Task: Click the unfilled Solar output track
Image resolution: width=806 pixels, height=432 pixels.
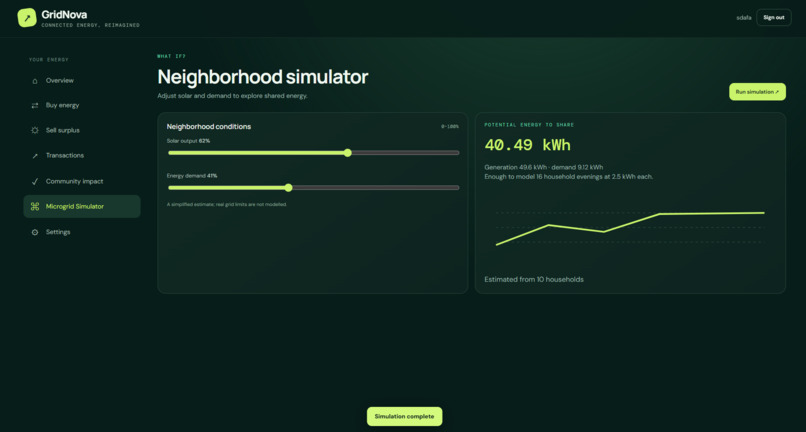Action: [406, 153]
